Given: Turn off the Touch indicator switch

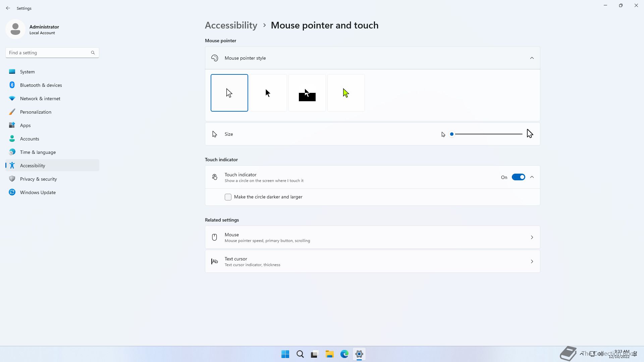Looking at the screenshot, I should coord(518,177).
